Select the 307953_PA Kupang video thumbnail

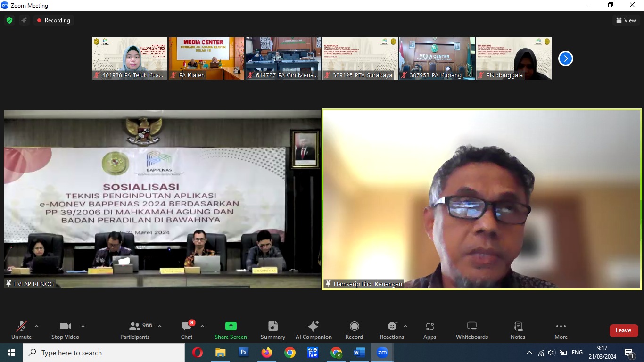(437, 58)
